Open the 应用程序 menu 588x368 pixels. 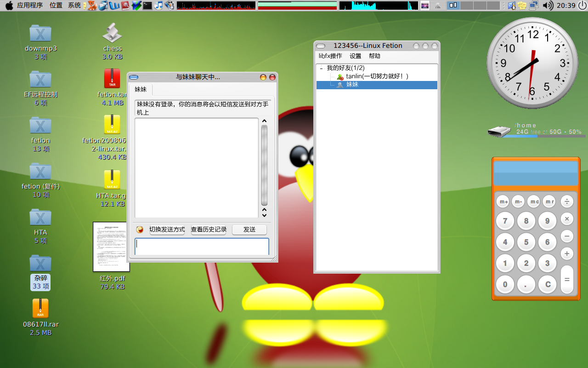(x=30, y=6)
